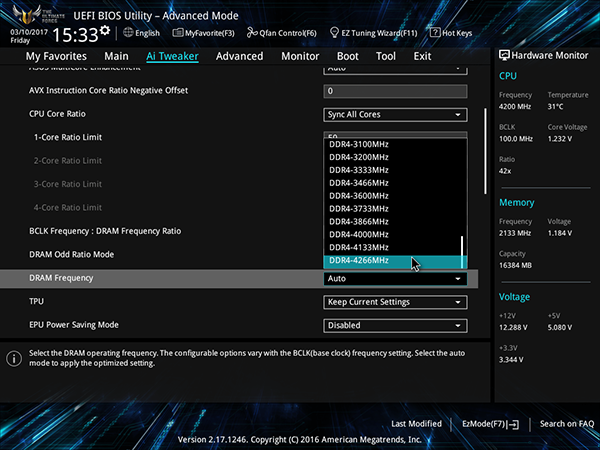Open the TPU Keep Current Settings dropdown
The height and width of the screenshot is (450, 600).
395,302
